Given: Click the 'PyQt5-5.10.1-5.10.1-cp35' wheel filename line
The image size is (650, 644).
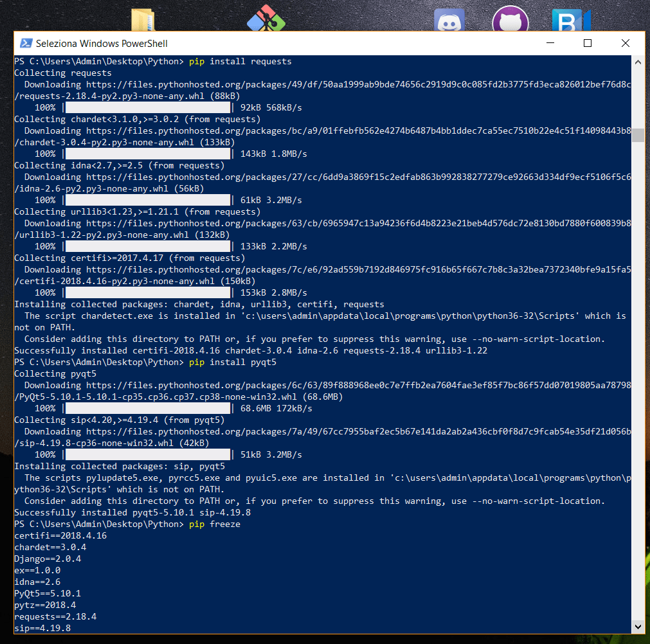Looking at the screenshot, I should (179, 397).
